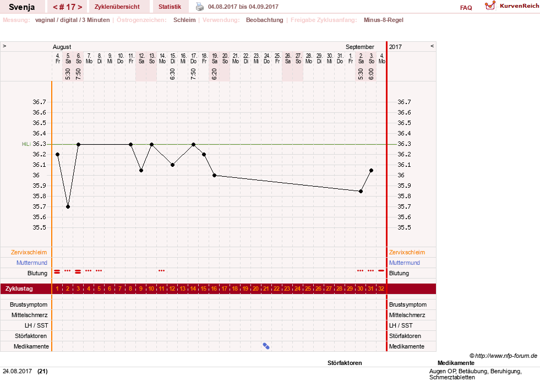Screen dimensions: 540x392
Task: Click the September month label
Action: [359, 47]
